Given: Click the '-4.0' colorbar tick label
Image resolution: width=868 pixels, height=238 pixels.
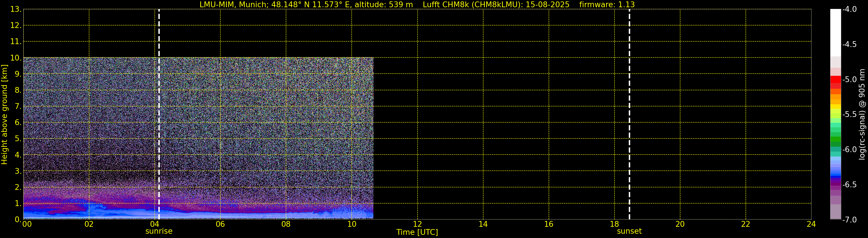Looking at the screenshot, I should click(849, 10).
